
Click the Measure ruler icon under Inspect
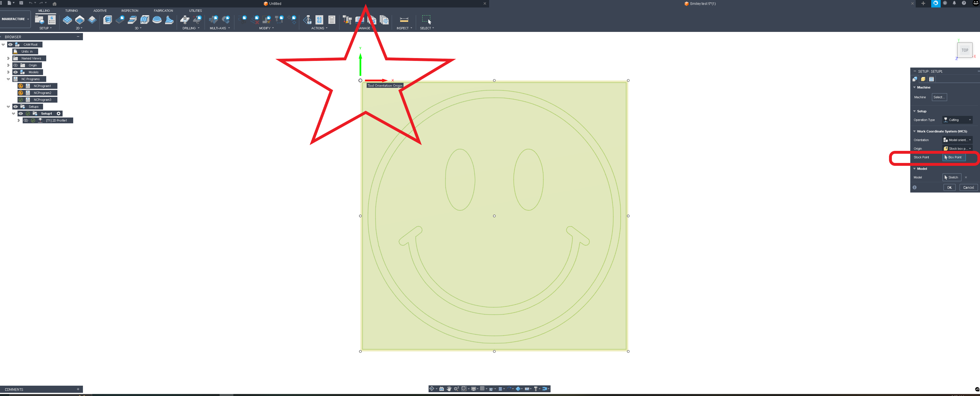pyautogui.click(x=404, y=20)
